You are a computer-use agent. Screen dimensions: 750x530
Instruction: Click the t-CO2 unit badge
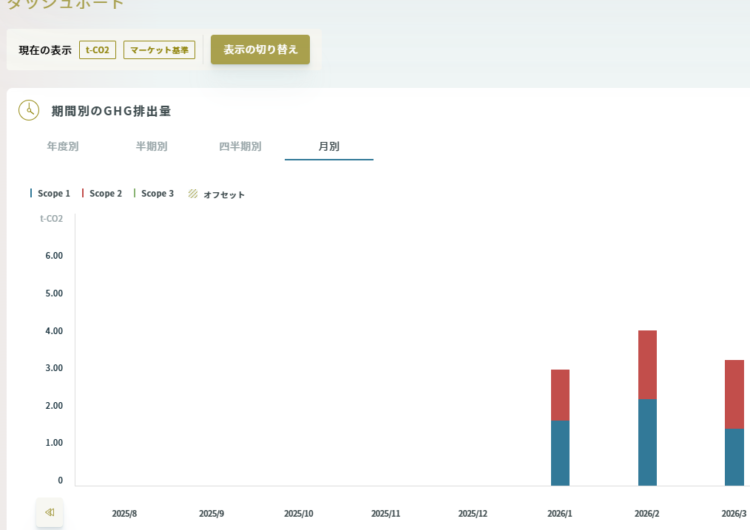(x=98, y=50)
